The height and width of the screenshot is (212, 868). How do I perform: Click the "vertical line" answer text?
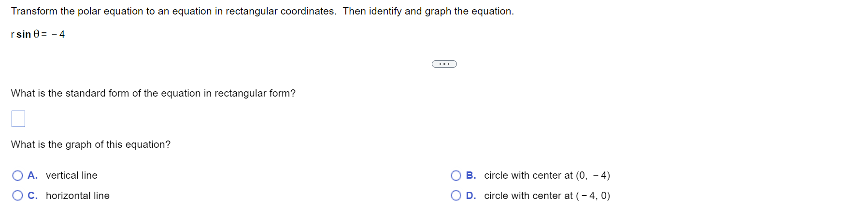click(71, 175)
